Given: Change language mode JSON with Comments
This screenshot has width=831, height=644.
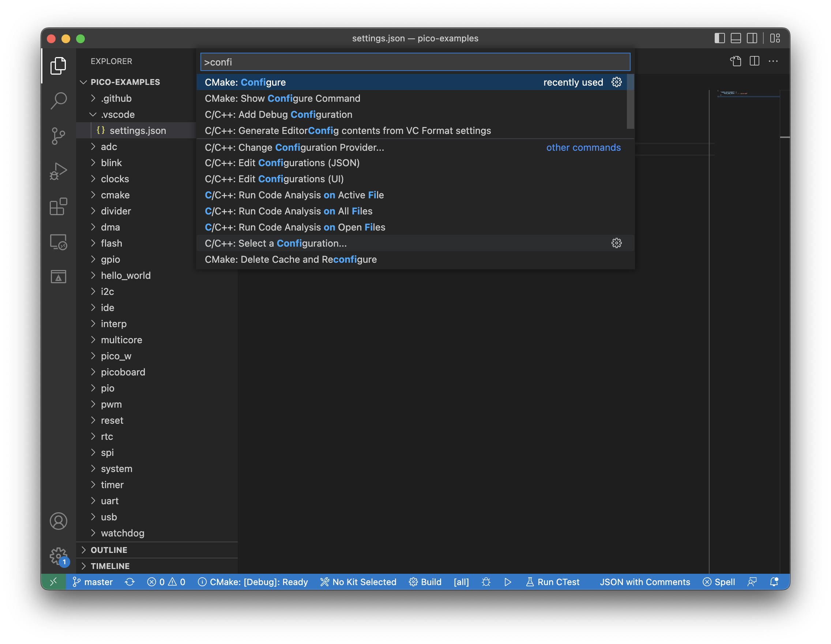Looking at the screenshot, I should coord(644,581).
